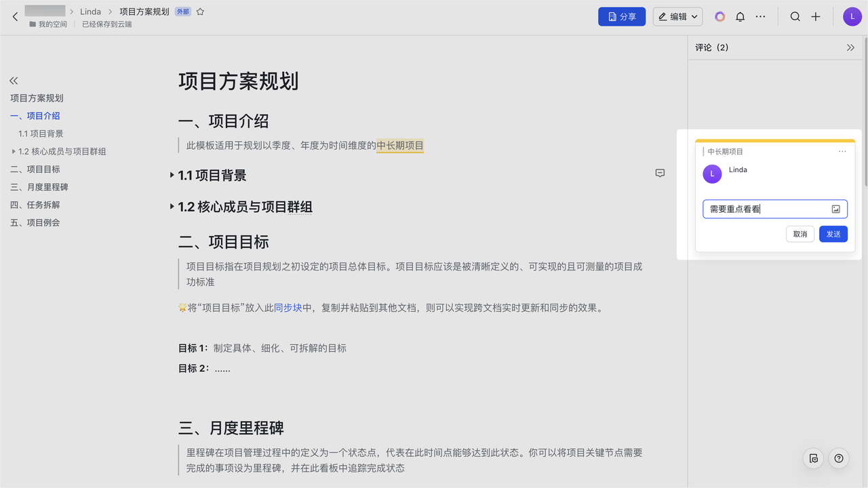Viewport: 868px width, 488px height.
Task: Click the comment text input field
Action: pyautogui.click(x=766, y=209)
